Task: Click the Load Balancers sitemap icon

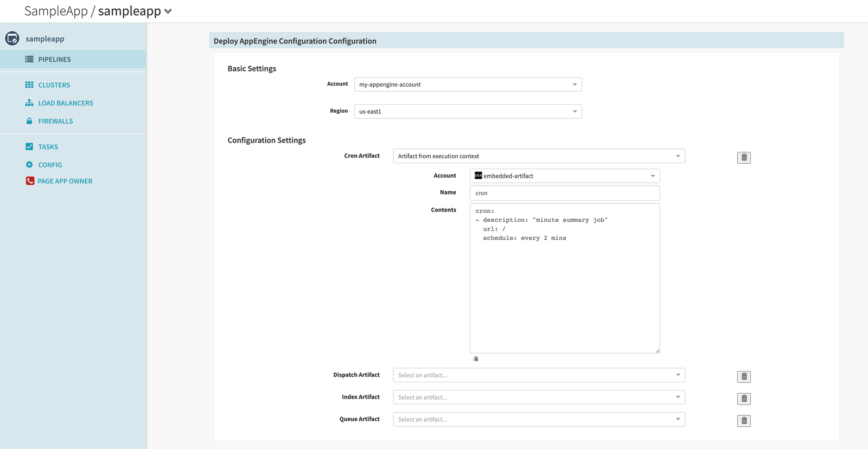Action: [29, 103]
